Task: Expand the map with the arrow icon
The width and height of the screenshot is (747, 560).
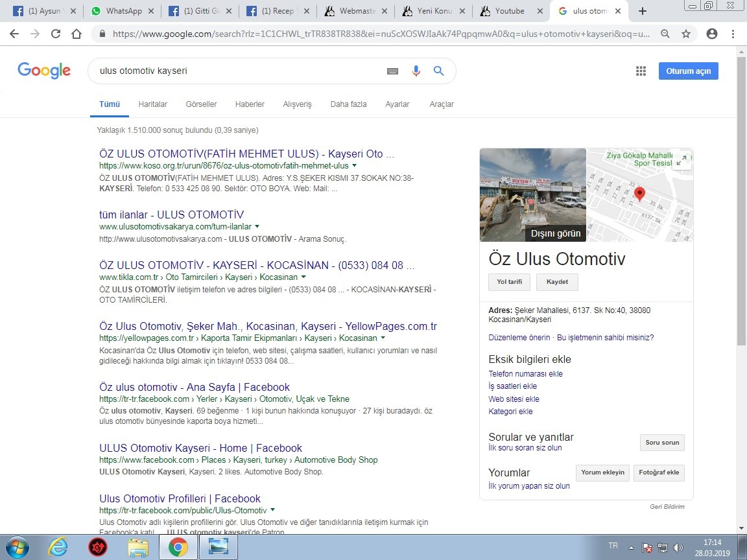Action: (x=682, y=160)
